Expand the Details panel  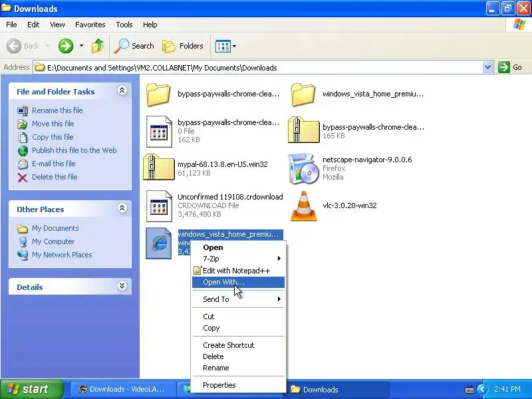tap(122, 286)
